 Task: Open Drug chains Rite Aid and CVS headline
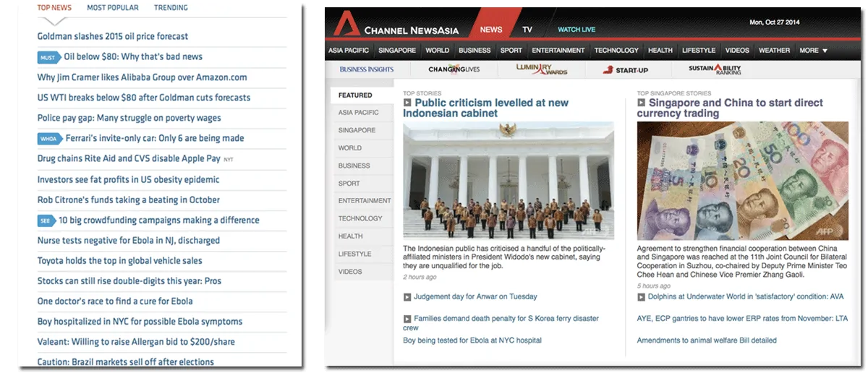129,158
